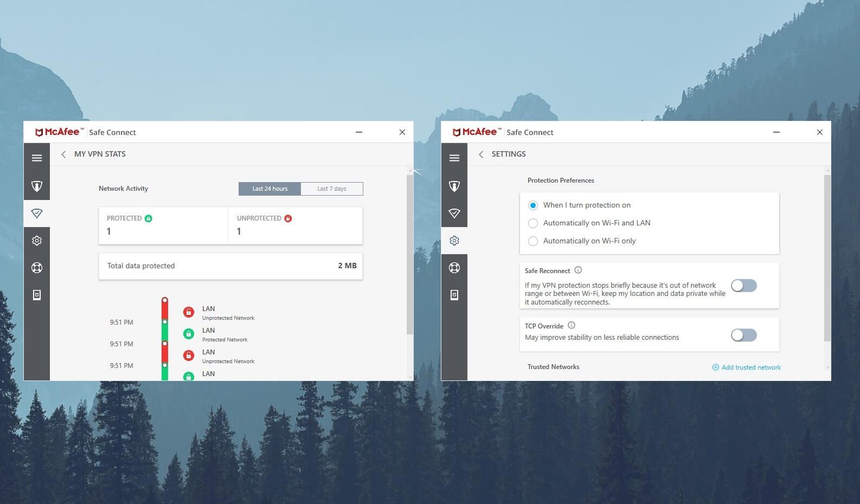Viewport: 860px width, 504px height.
Task: Select 'Automatically on Wi-Fi only' option
Action: click(x=533, y=241)
